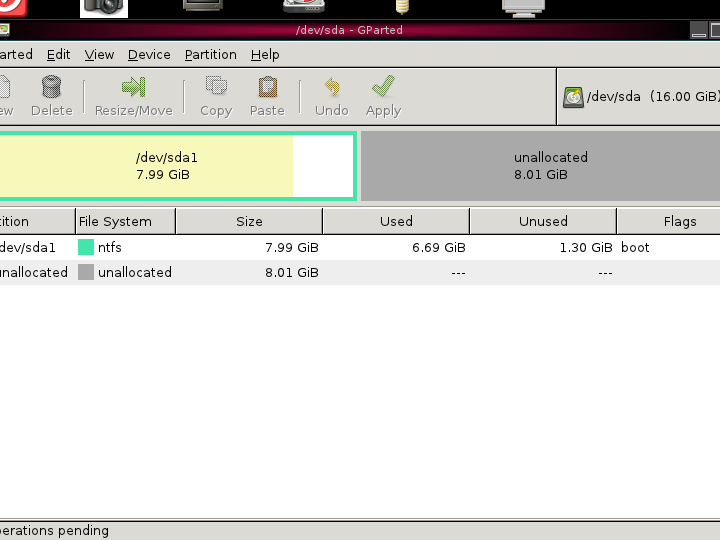Undo the last operation
The image size is (720, 540).
click(x=331, y=88)
